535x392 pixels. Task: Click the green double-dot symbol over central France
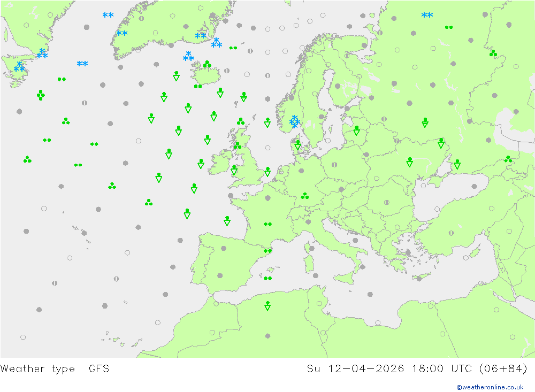tap(268, 224)
